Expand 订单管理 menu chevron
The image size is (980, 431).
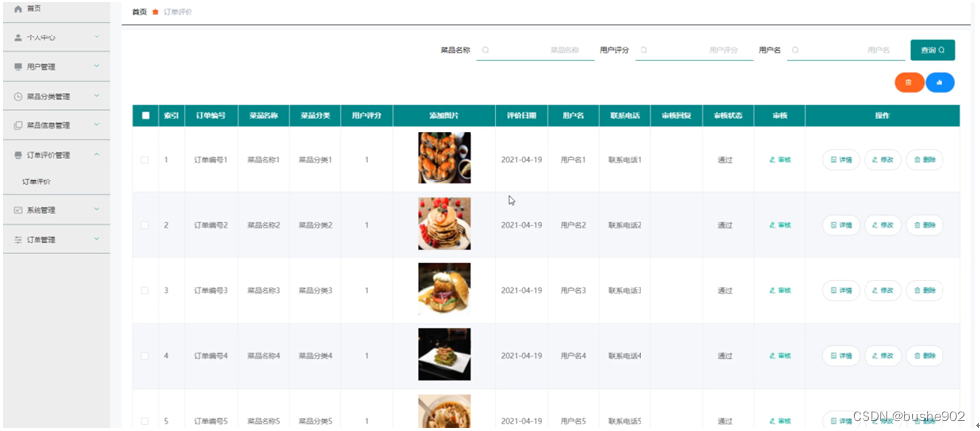(97, 238)
